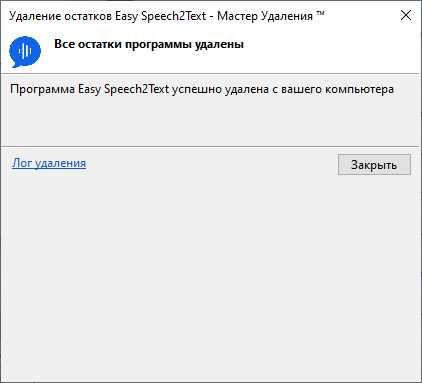
Task: Click the speech bubble tail of the app icon
Action: 15,65
